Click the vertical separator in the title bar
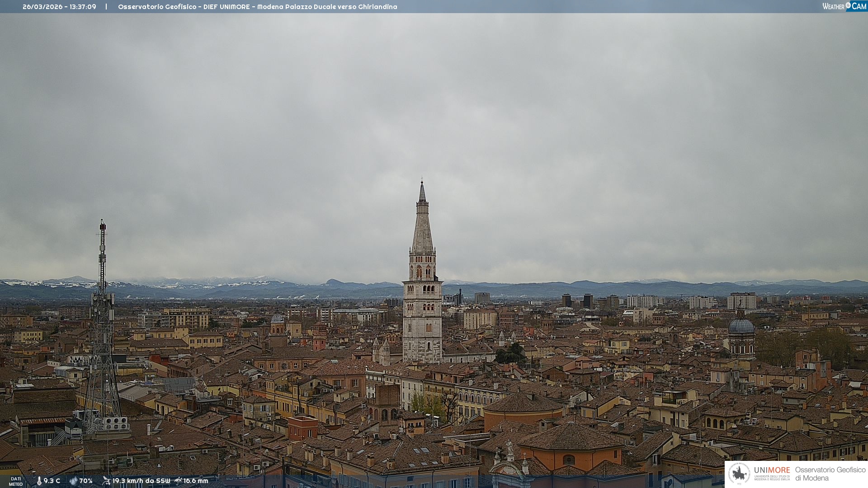This screenshot has width=868, height=488. 106,7
